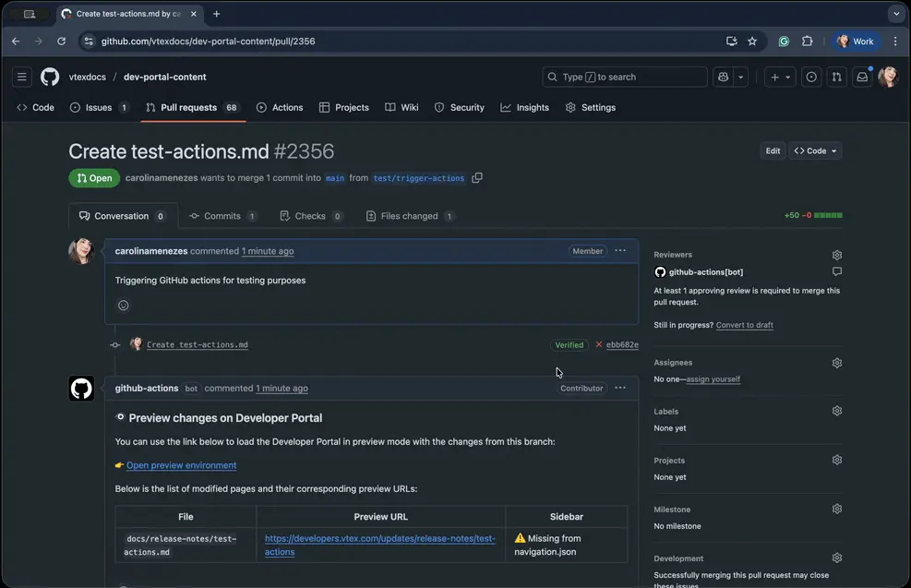
Task: Click the dev-portal-content repository link
Action: click(165, 77)
